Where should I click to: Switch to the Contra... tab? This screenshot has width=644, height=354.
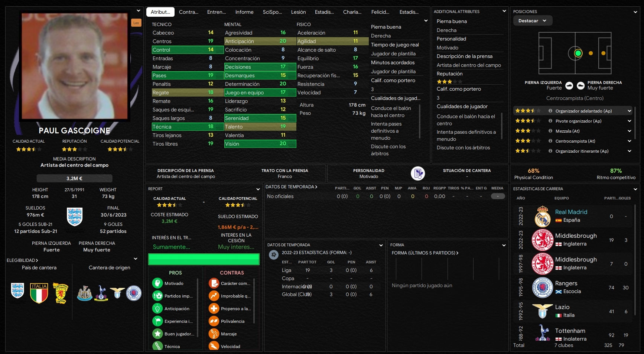point(189,12)
